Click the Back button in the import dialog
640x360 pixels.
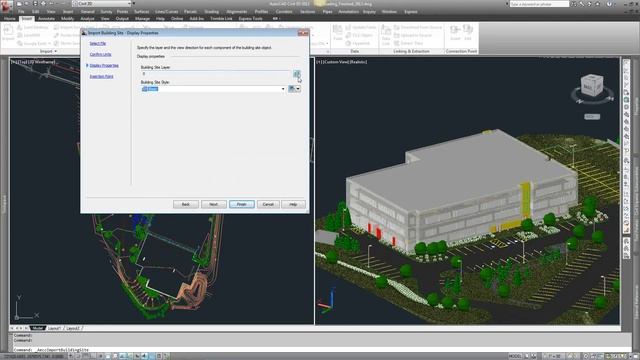tap(186, 204)
